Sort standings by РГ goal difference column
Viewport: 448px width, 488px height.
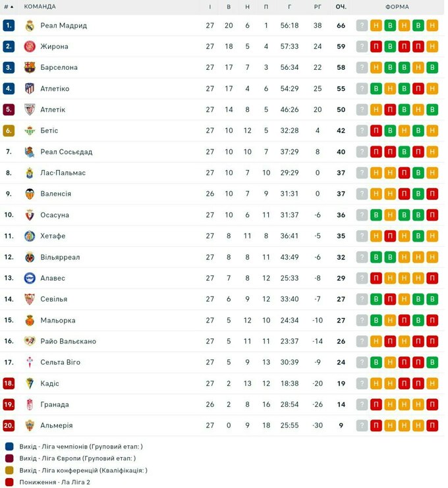tap(318, 7)
